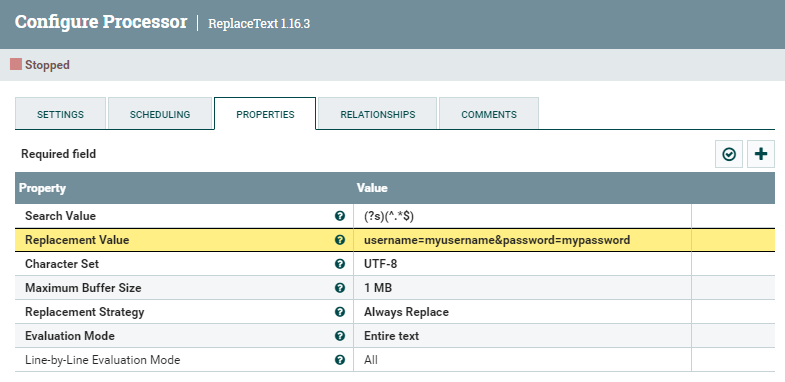The height and width of the screenshot is (382, 785).
Task: Open the Relationships tab
Action: point(378,114)
